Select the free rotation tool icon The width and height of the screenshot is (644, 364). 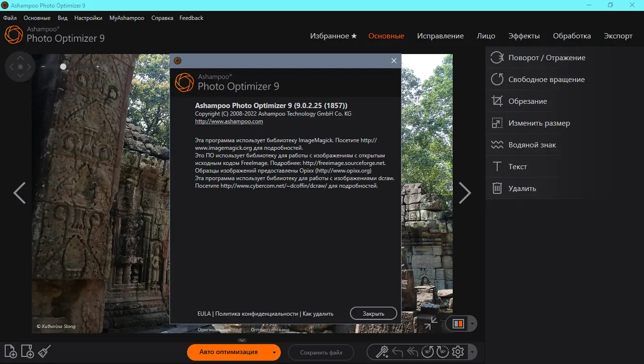tap(497, 80)
